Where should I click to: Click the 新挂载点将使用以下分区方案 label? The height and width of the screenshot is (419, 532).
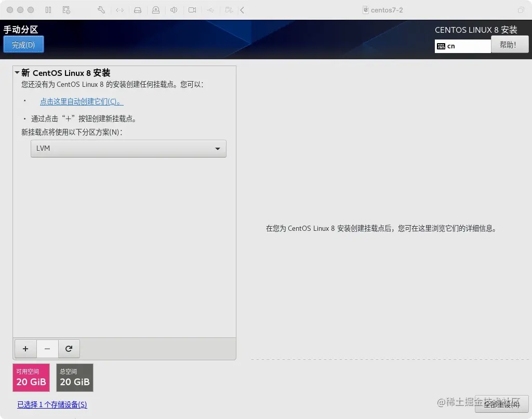(72, 133)
